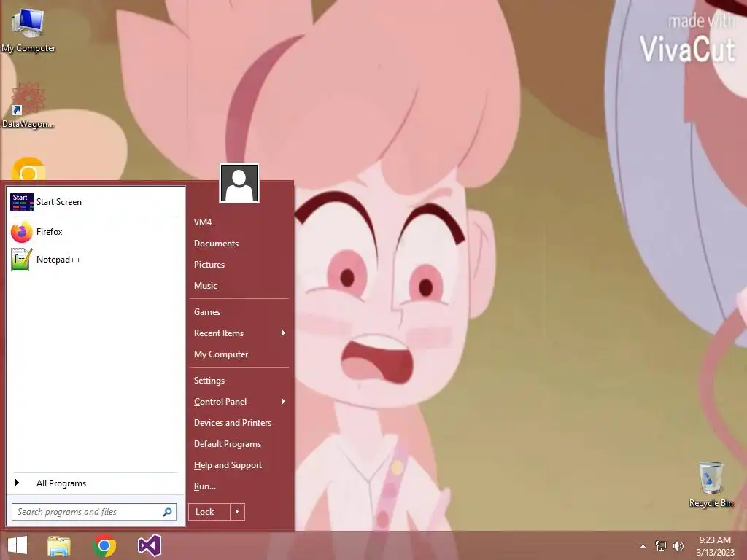
Task: Show hidden system tray icons
Action: point(643,546)
